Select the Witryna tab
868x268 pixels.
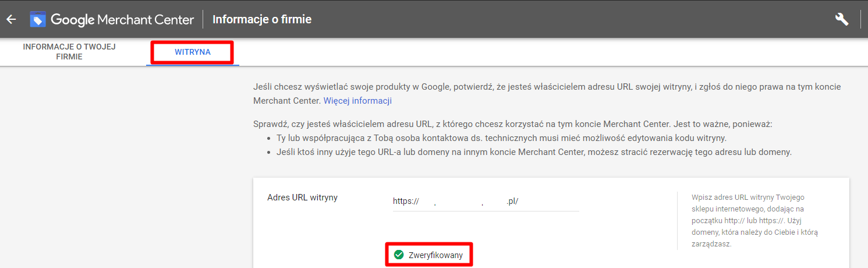coord(193,52)
